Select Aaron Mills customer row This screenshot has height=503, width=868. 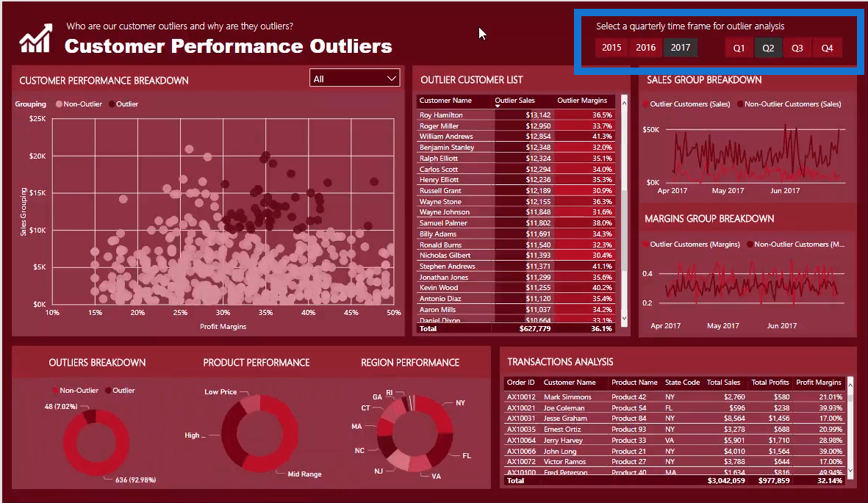(516, 310)
